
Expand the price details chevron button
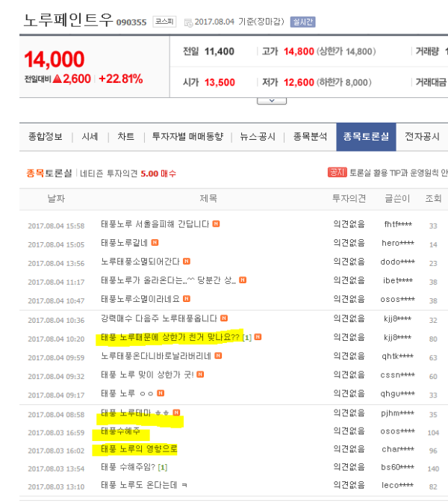272,101
